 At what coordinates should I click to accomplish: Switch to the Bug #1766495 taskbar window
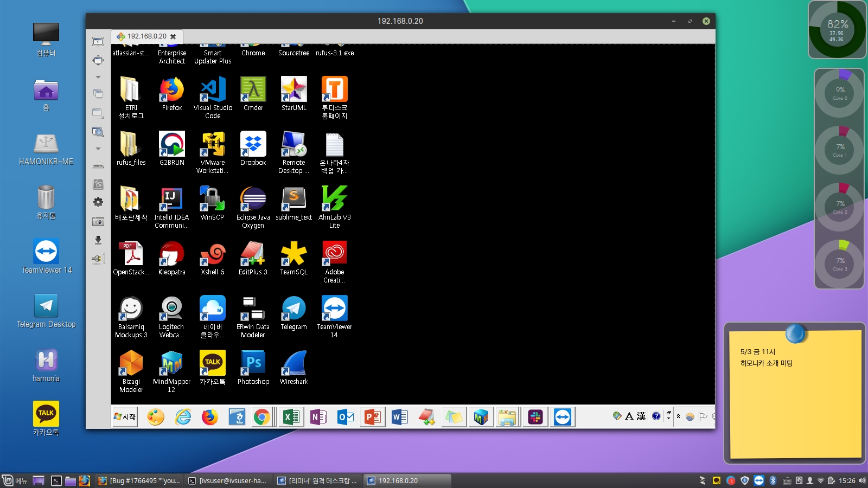coord(139,480)
